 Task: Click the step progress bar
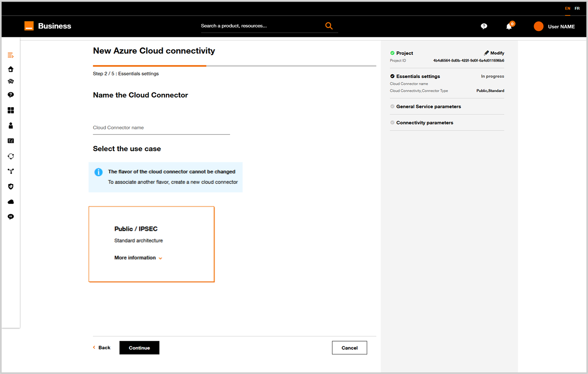(x=235, y=66)
